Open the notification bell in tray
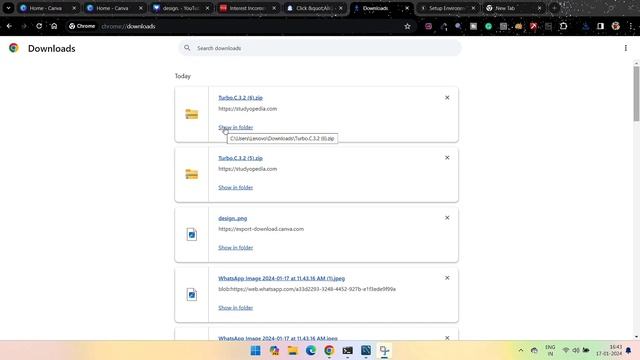Image resolution: width=640 pixels, height=360 pixels. pyautogui.click(x=628, y=350)
